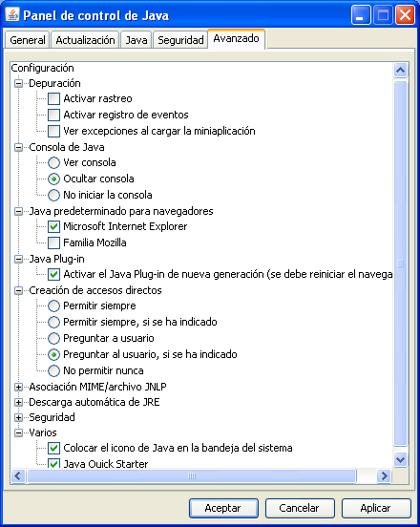Select the Ver consola radio button
The height and width of the screenshot is (527, 420).
coord(53,162)
